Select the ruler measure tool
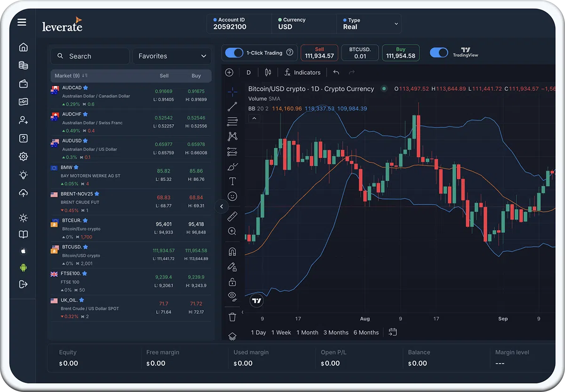565x392 pixels. point(232,216)
